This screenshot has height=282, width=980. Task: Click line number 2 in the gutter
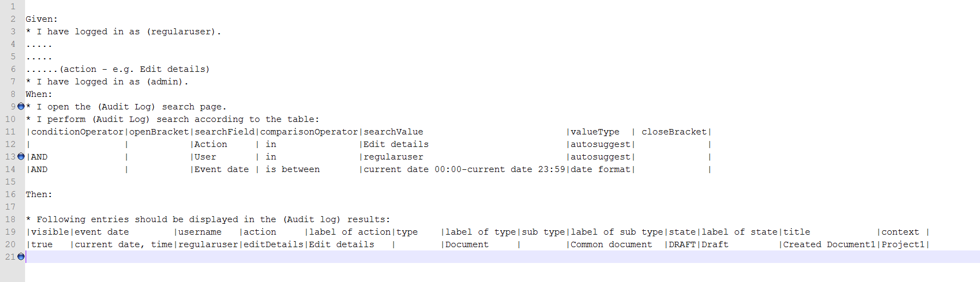coord(13,19)
